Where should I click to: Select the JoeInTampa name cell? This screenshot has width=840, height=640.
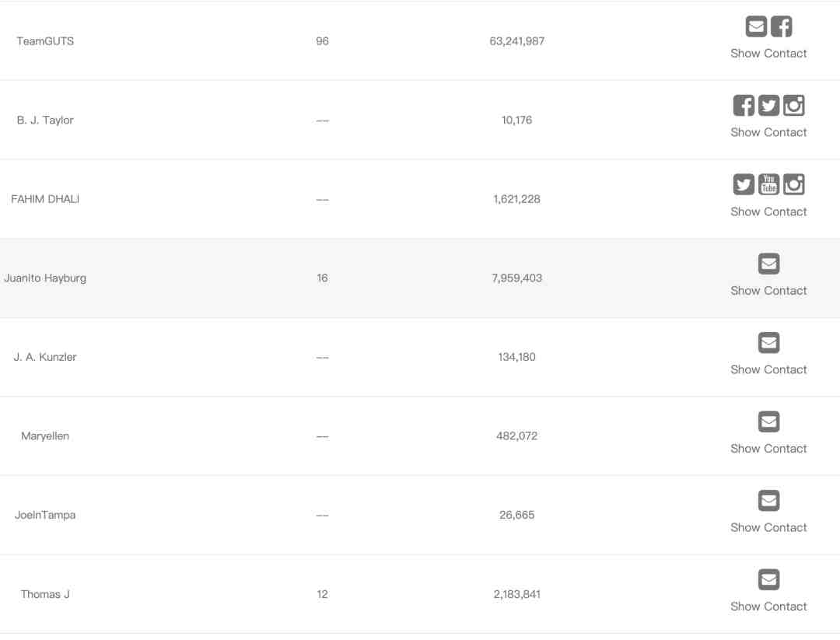click(45, 515)
